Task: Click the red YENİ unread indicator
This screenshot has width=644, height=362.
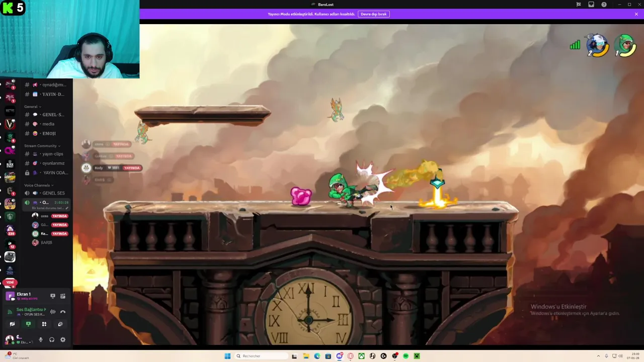Action: tap(10, 283)
